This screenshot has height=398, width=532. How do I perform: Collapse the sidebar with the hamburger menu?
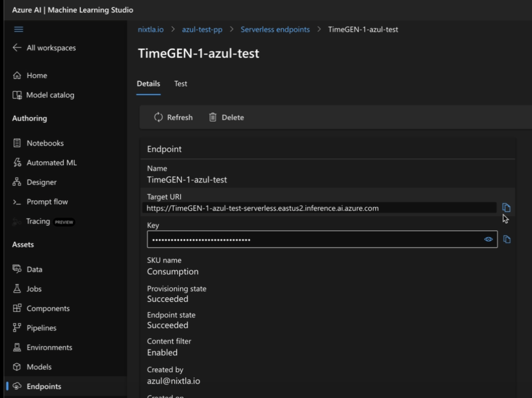[18, 29]
